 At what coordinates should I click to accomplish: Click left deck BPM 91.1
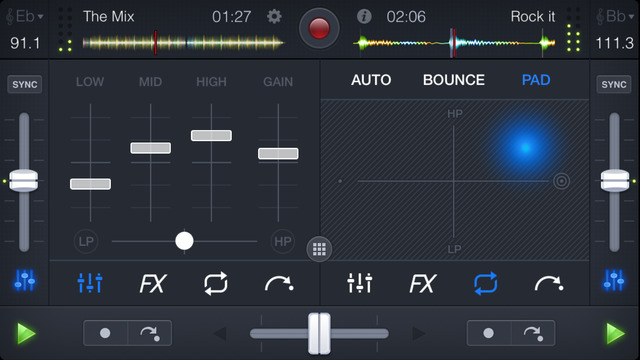pyautogui.click(x=25, y=43)
